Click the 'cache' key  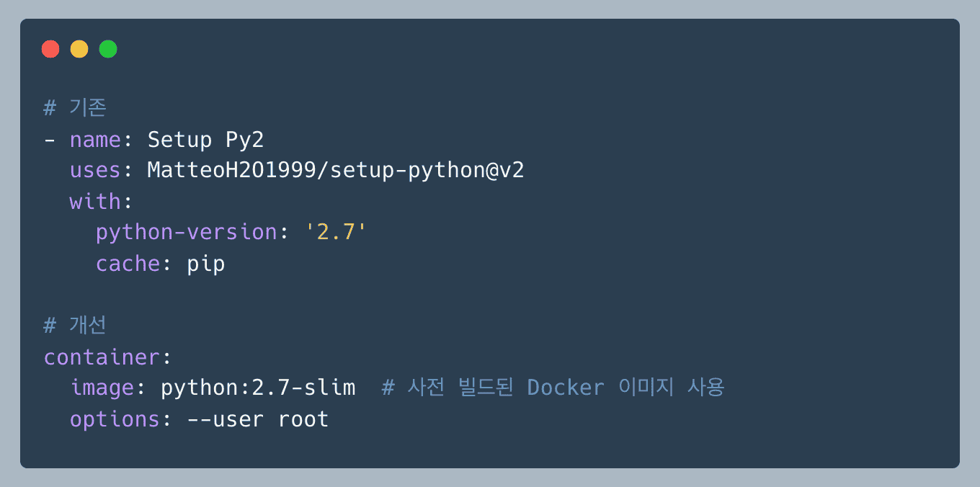[128, 264]
